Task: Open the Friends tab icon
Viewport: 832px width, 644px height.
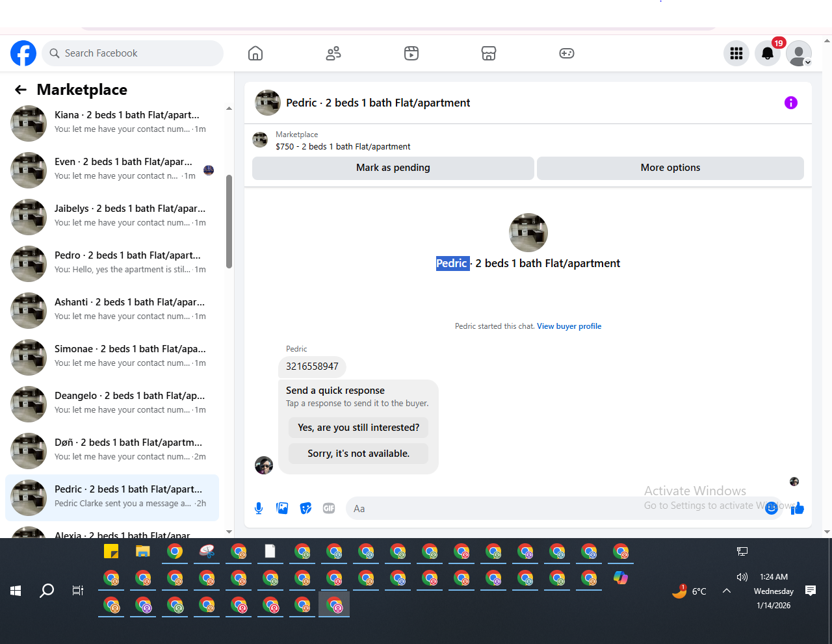Action: [333, 53]
